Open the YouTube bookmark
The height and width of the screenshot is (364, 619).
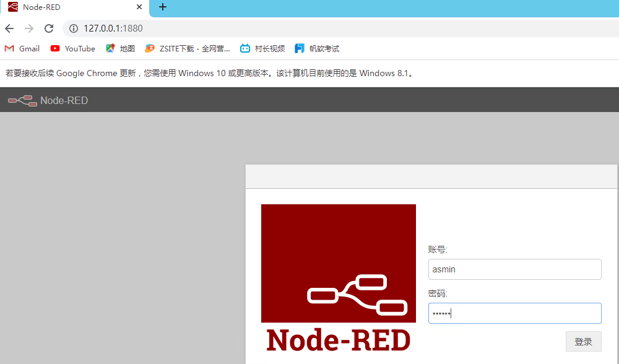point(72,48)
